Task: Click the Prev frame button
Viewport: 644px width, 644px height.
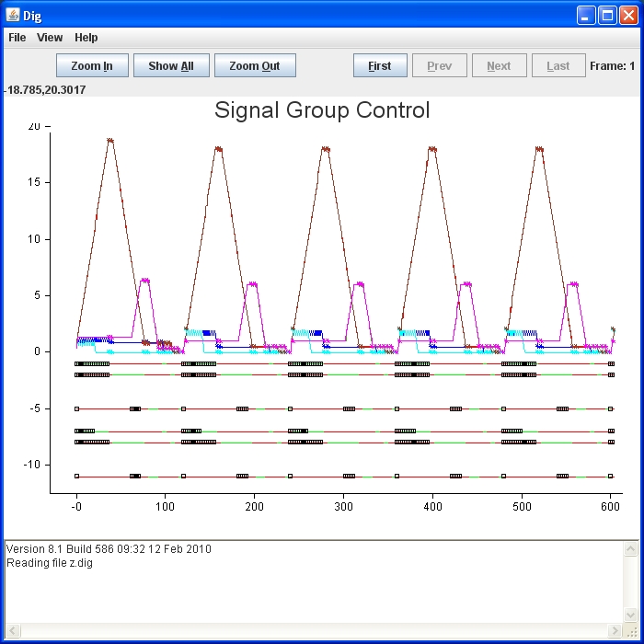Action: 439,66
